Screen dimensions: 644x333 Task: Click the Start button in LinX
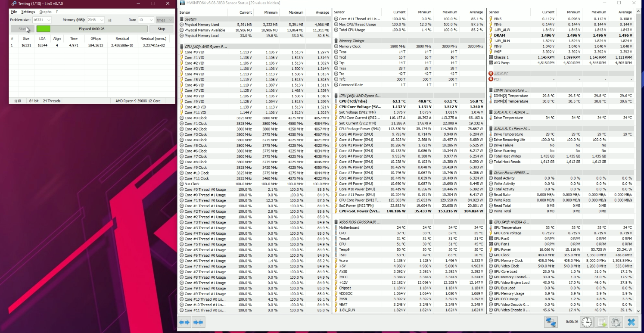pos(22,29)
